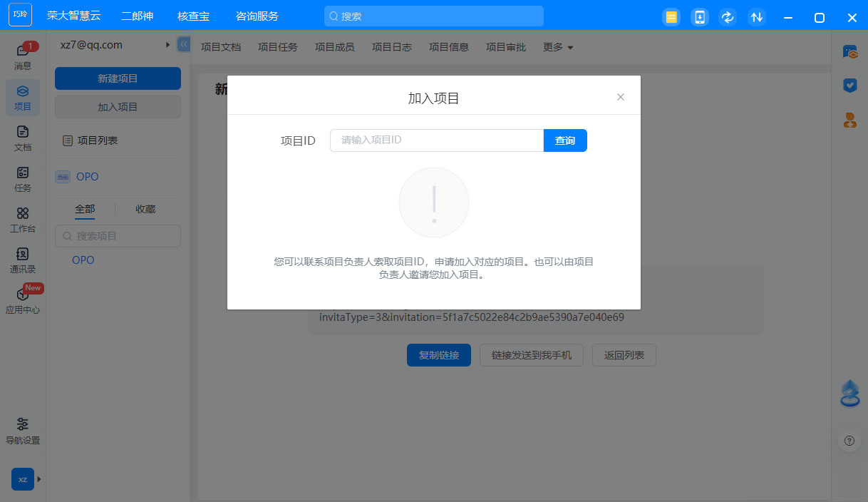This screenshot has height=502, width=868.
Task: Expand the 更多 dropdown menu
Action: click(558, 47)
